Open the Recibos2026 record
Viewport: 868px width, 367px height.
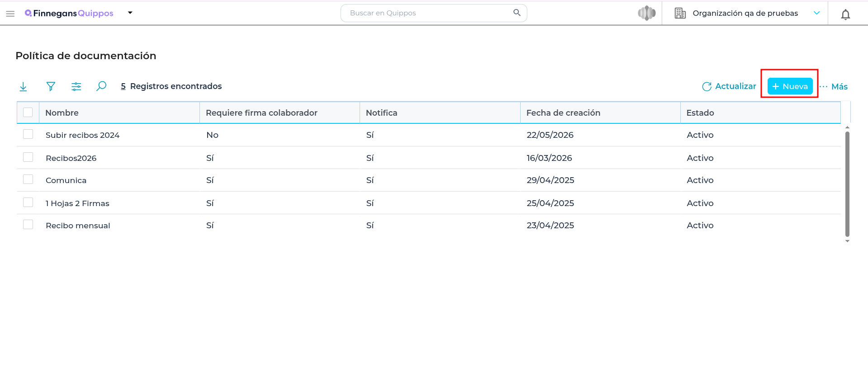71,158
